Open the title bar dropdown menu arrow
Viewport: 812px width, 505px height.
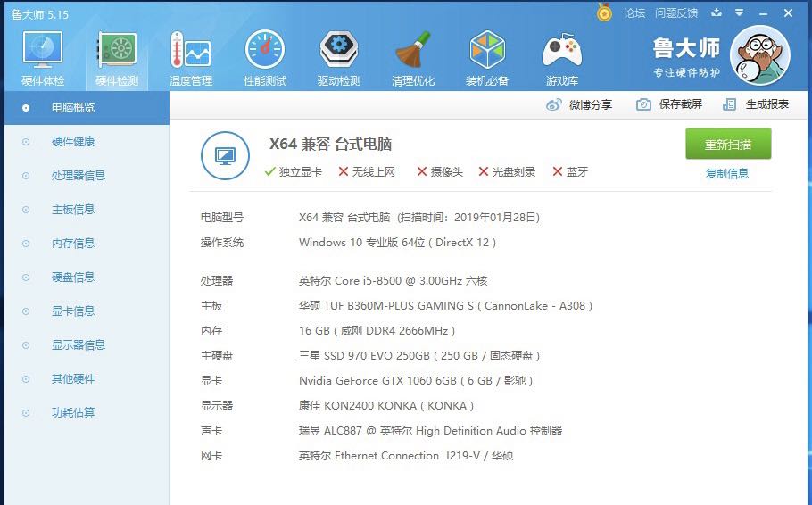pyautogui.click(x=740, y=13)
